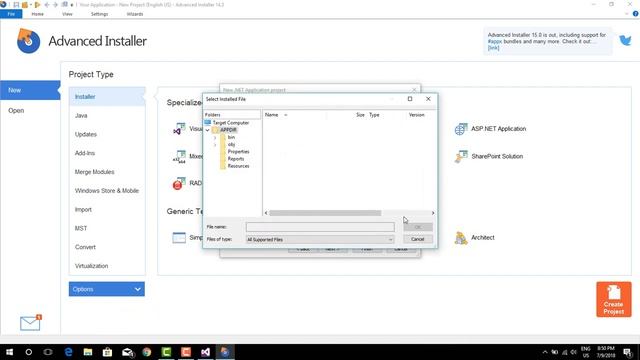The image size is (640, 360).
Task: Select the Installer project type
Action: [x=107, y=97]
